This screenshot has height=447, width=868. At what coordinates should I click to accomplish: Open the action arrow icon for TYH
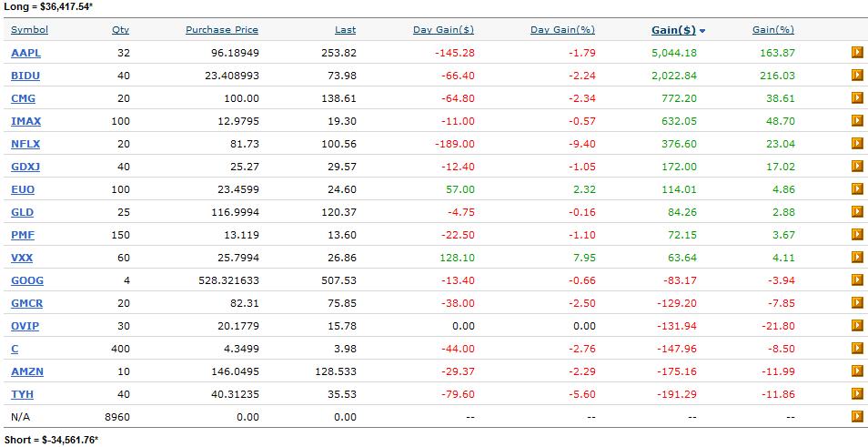click(x=857, y=393)
